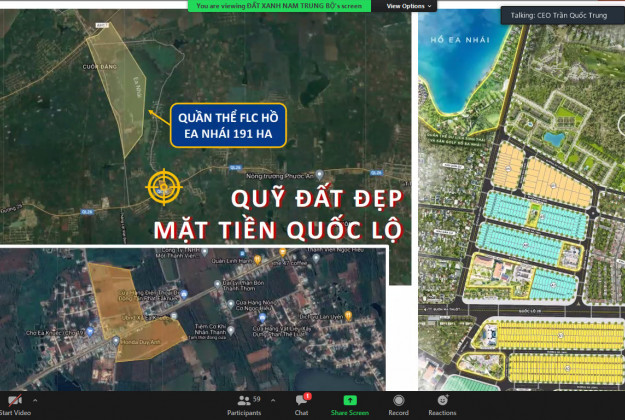Click the green Share Screen icon

tap(350, 403)
